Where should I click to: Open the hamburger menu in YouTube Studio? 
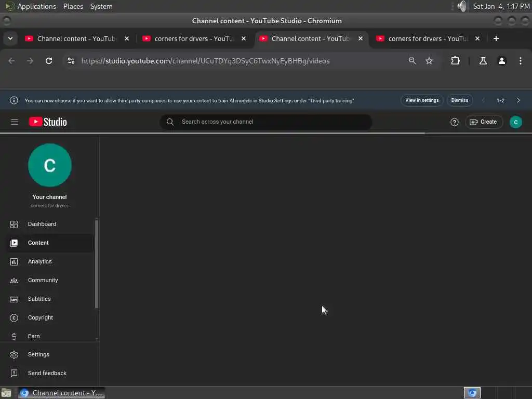coord(14,122)
